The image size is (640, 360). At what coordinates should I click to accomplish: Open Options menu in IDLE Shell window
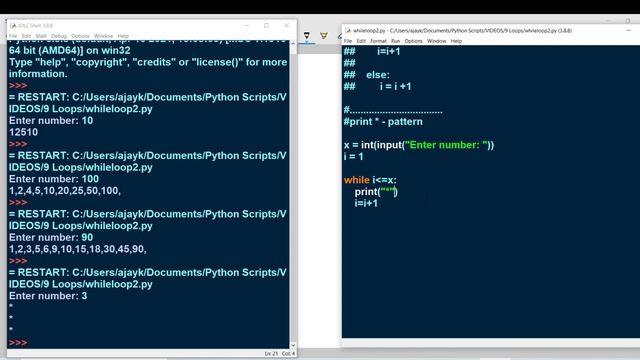click(x=80, y=36)
